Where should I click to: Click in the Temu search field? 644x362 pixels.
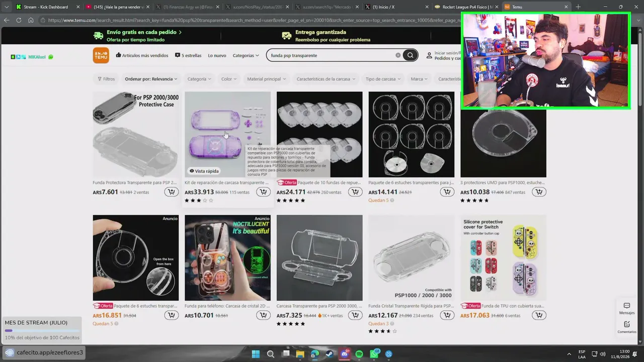331,55
